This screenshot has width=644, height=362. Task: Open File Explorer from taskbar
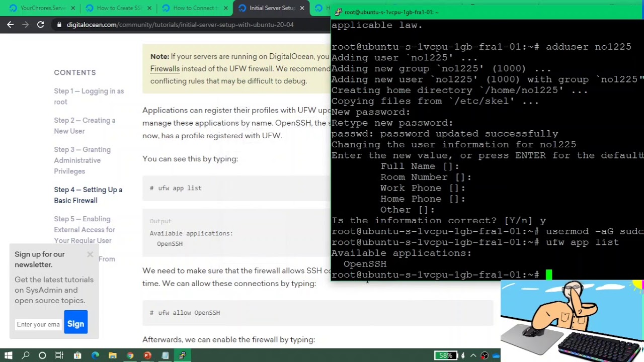coord(113,355)
